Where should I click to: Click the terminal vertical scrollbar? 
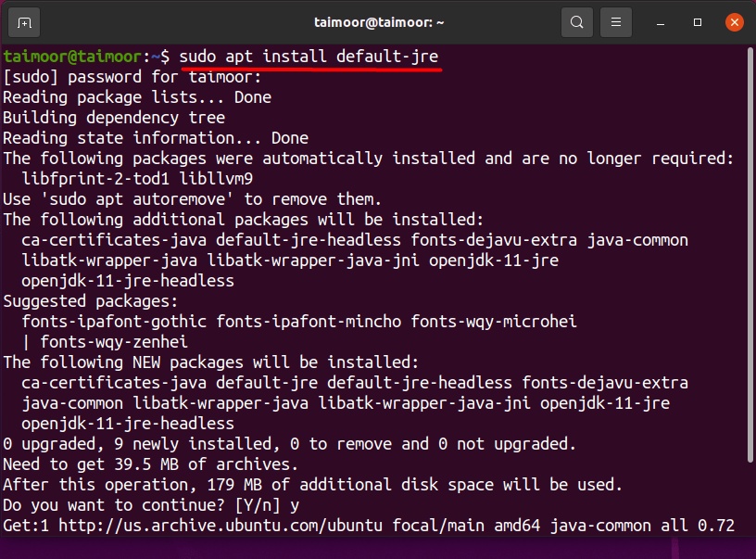pyautogui.click(x=750, y=255)
